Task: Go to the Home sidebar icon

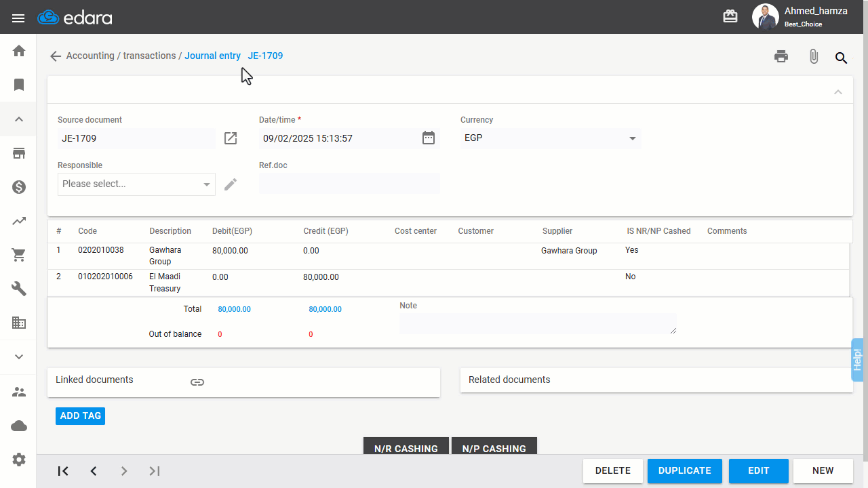Action: (x=19, y=51)
